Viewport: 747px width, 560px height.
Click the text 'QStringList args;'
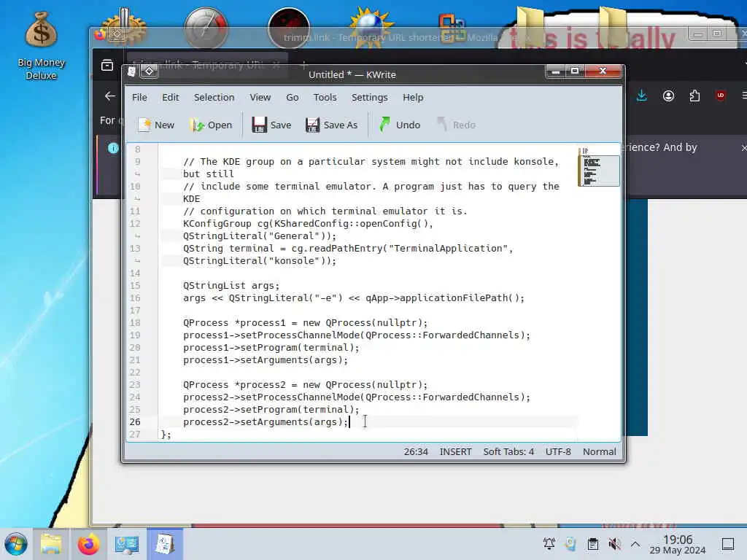231,286
